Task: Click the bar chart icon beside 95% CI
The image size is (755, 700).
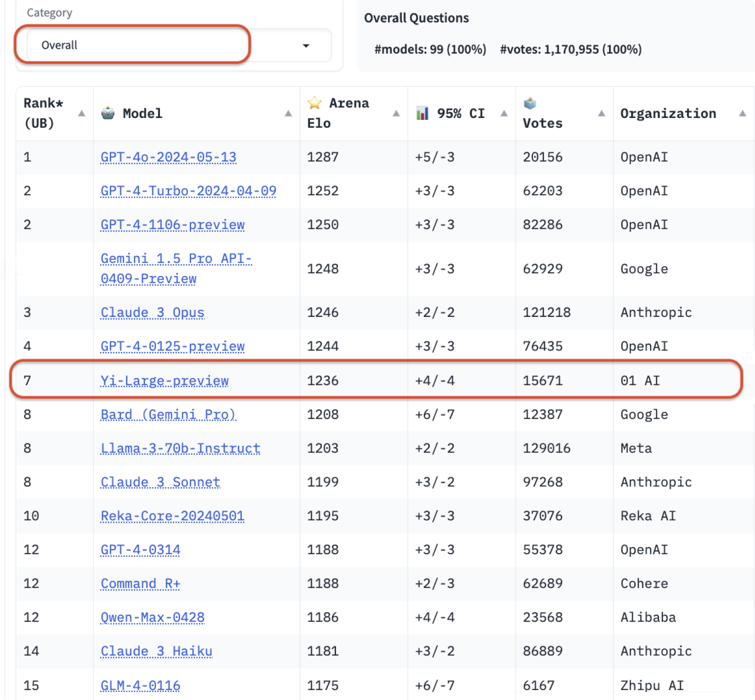Action: pos(422,113)
